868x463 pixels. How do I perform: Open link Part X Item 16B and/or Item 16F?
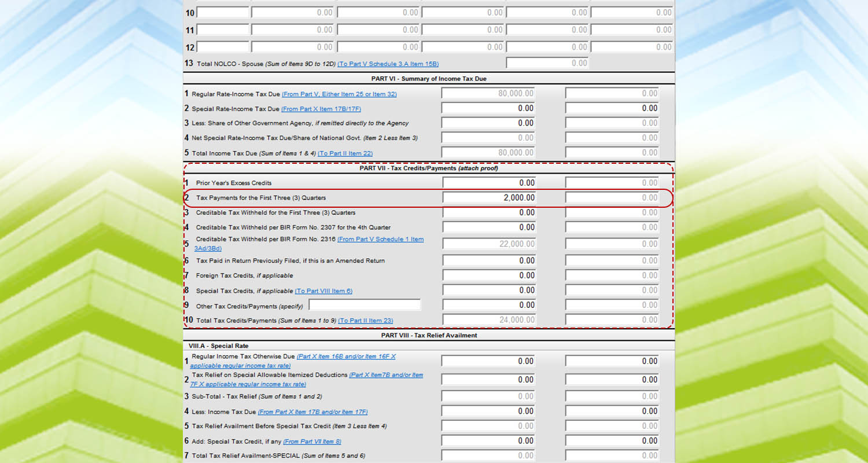click(293, 361)
